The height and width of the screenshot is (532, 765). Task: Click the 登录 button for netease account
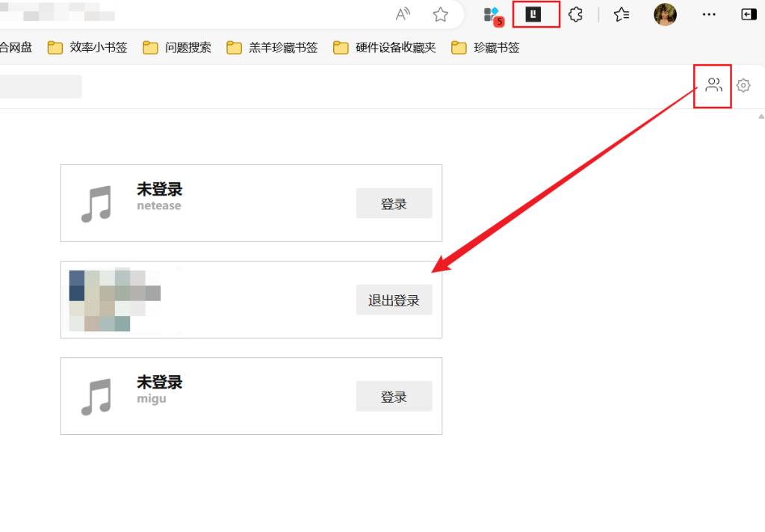pos(394,202)
